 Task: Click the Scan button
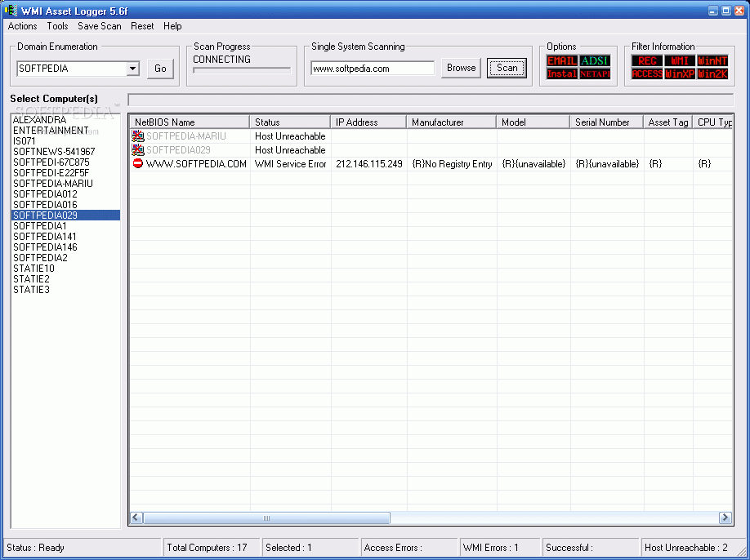pos(507,68)
